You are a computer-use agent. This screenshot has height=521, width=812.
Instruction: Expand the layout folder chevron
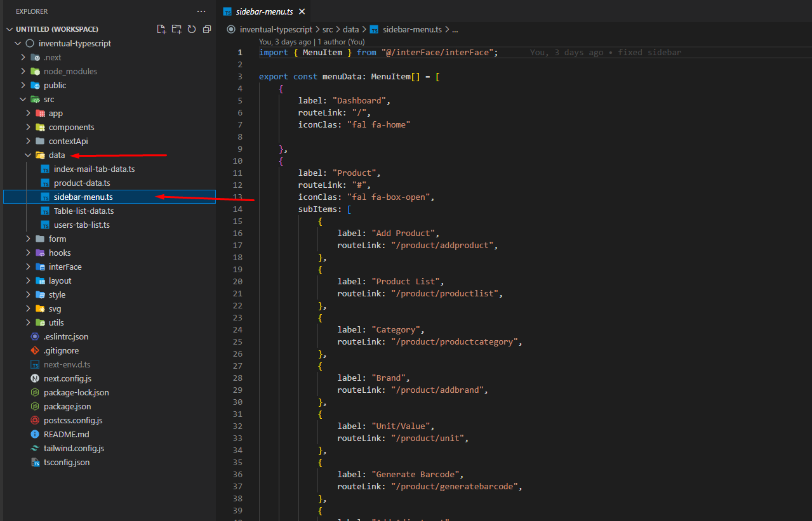[x=28, y=280]
